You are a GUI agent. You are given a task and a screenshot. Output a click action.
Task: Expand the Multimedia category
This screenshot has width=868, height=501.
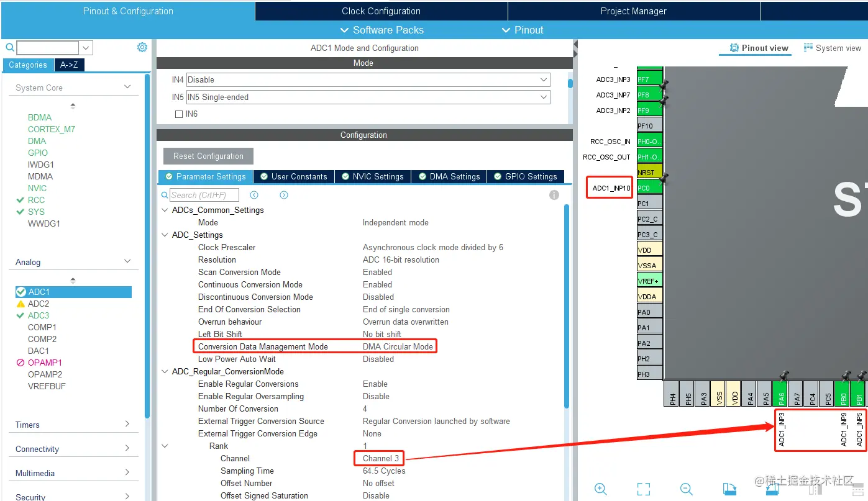coord(127,473)
